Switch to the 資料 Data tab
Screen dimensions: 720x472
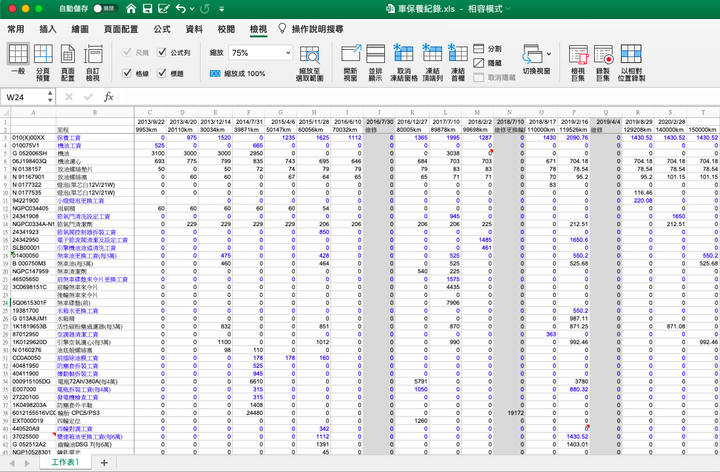click(x=194, y=29)
